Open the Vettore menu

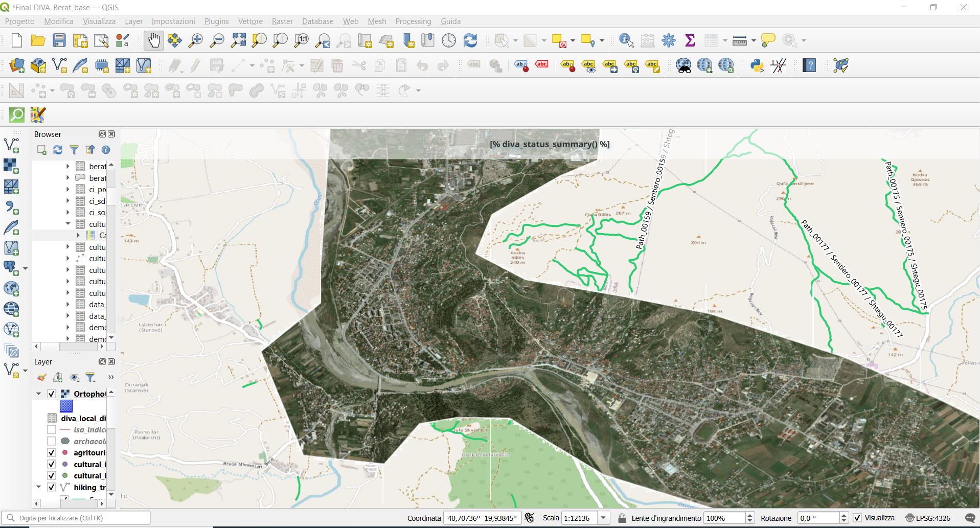(250, 21)
